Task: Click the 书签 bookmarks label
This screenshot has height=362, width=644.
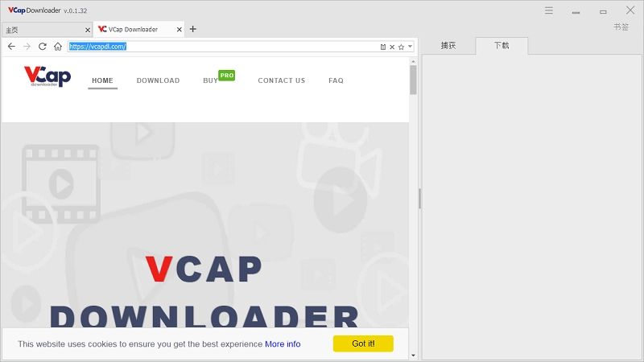Action: point(621,27)
